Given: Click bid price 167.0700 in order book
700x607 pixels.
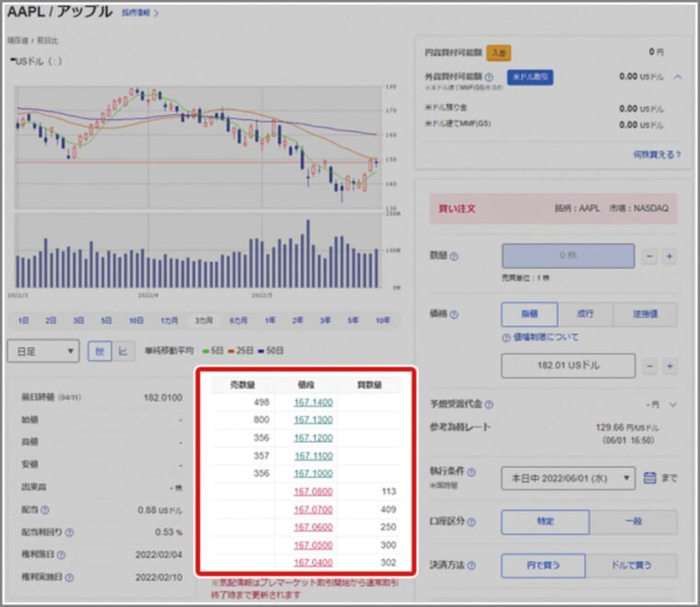Looking at the screenshot, I should click(x=313, y=509).
